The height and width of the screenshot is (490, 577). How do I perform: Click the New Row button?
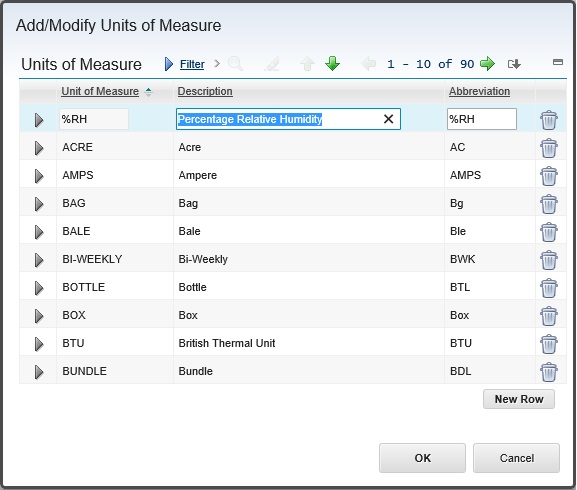click(519, 399)
